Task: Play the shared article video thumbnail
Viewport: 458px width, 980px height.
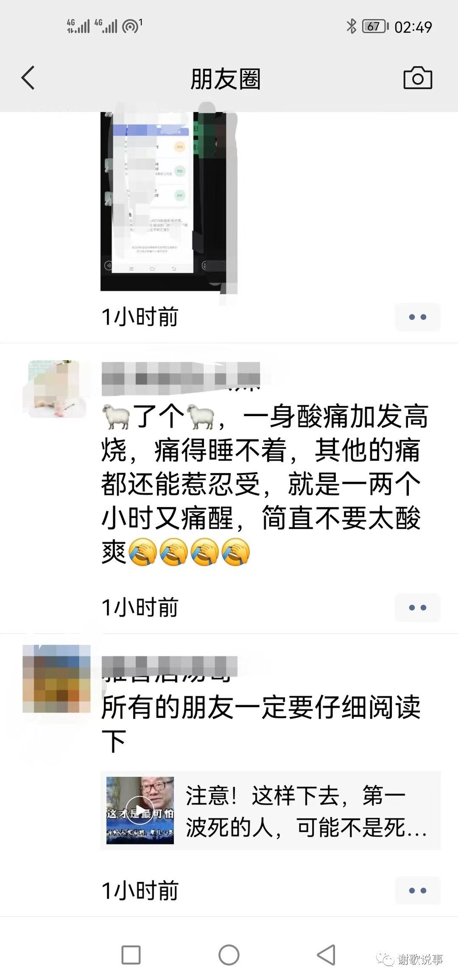Action: pos(140,811)
